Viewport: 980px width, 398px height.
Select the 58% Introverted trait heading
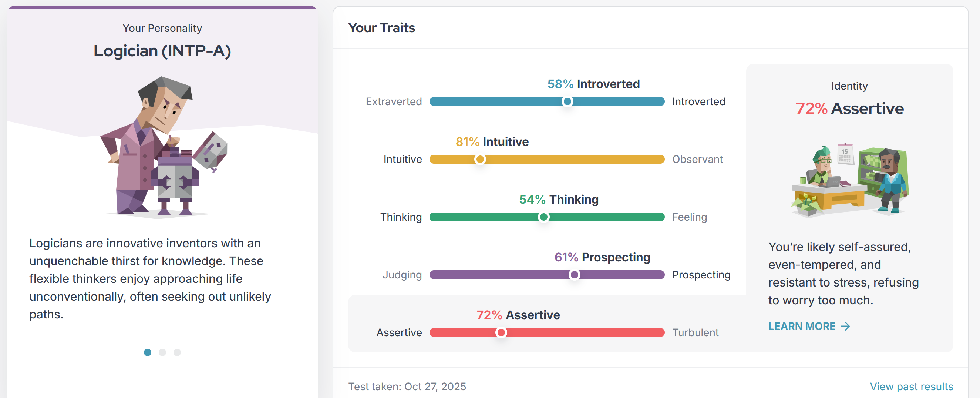click(x=593, y=84)
